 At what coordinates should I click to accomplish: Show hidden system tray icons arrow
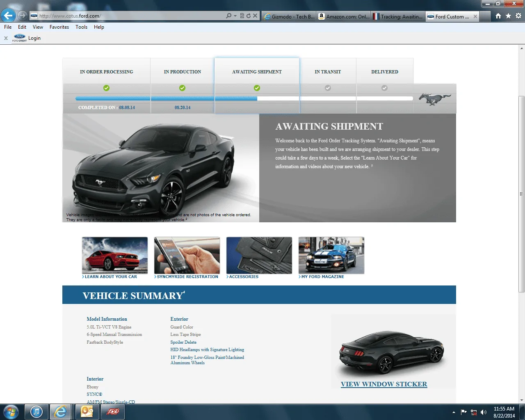(x=454, y=412)
